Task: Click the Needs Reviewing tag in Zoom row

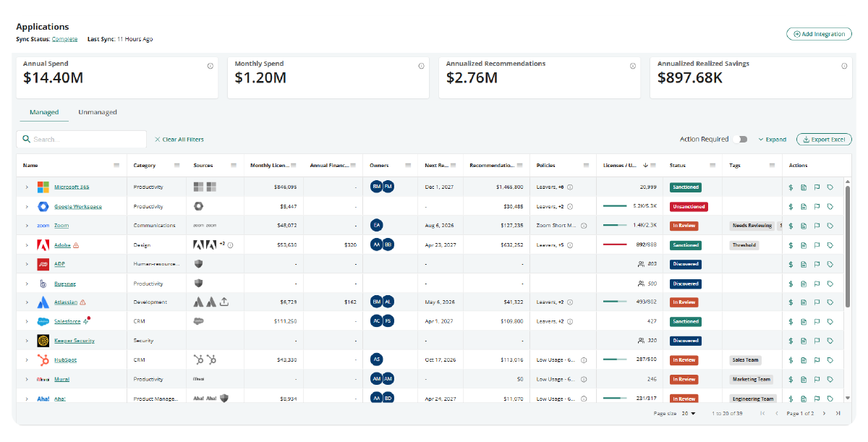Action: [x=752, y=226]
